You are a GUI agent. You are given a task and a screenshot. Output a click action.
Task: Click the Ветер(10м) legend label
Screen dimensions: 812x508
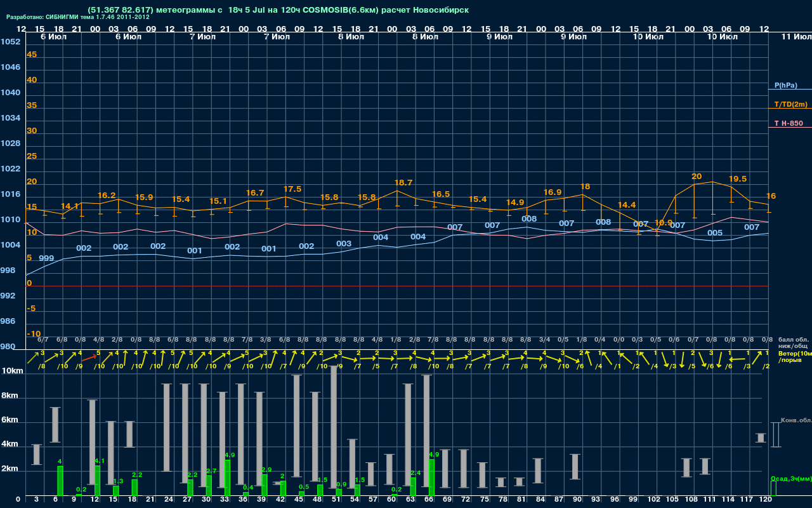click(795, 353)
